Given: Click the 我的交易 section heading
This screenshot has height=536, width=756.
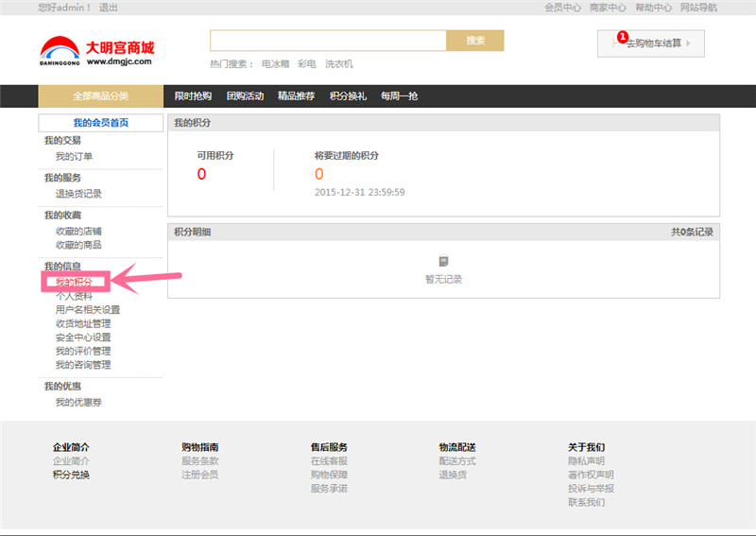Looking at the screenshot, I should [62, 141].
